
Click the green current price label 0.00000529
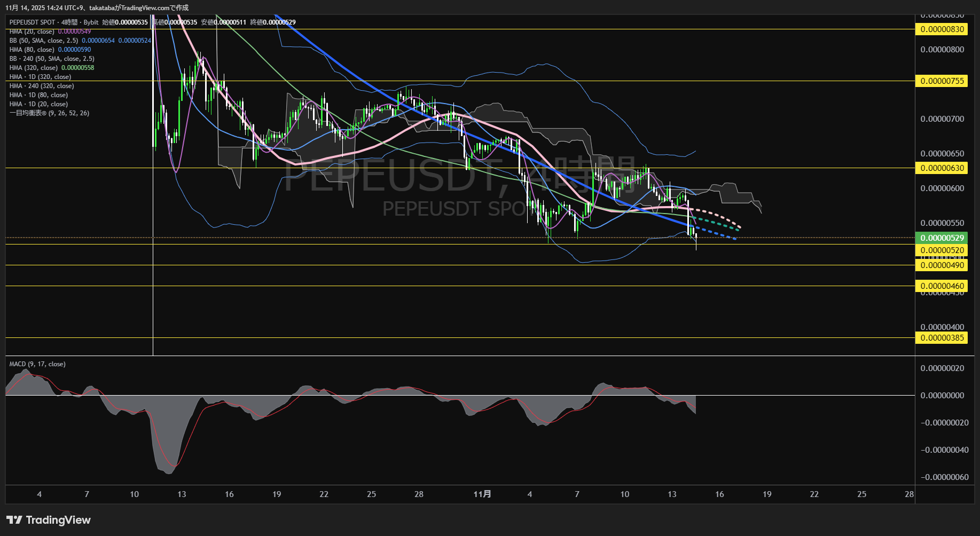(x=942, y=238)
